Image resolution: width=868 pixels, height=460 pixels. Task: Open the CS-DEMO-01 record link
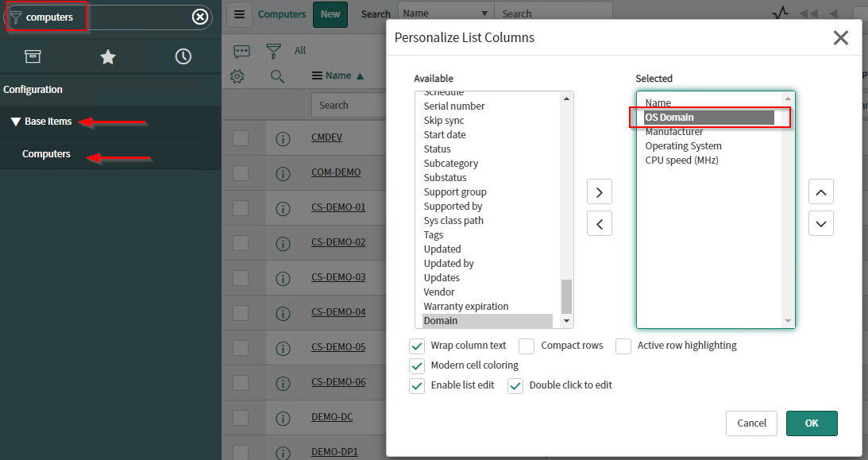pyautogui.click(x=338, y=207)
